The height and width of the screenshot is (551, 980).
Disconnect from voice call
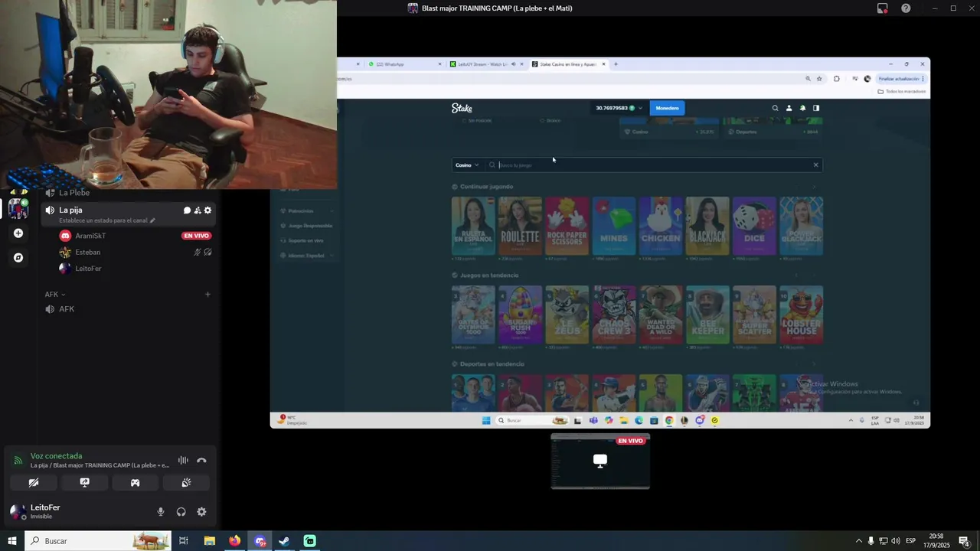click(x=201, y=461)
